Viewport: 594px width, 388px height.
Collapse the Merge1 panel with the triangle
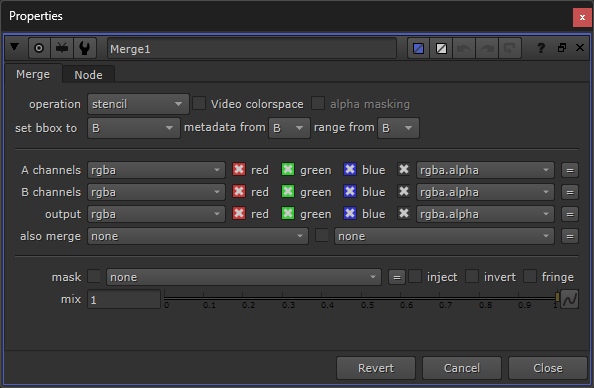(14, 47)
